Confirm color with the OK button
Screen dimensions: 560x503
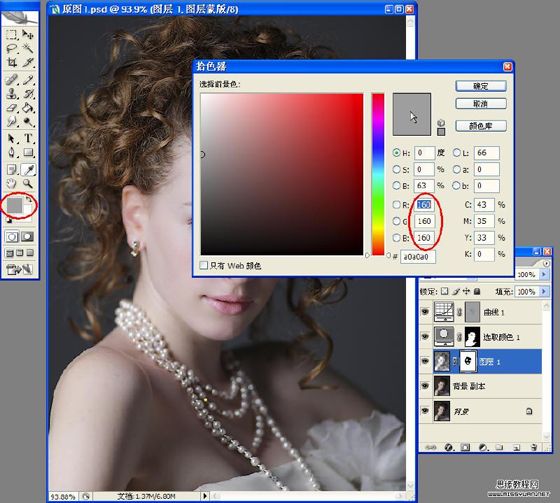481,86
